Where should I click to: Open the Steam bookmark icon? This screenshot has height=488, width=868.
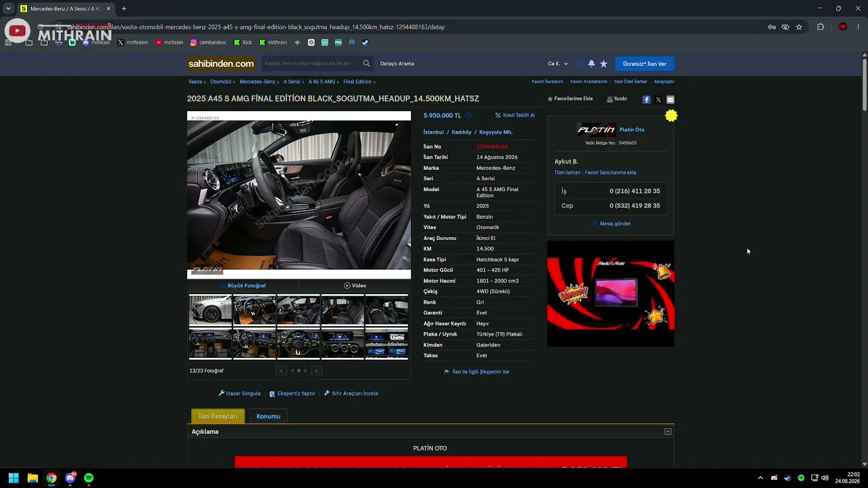(365, 43)
